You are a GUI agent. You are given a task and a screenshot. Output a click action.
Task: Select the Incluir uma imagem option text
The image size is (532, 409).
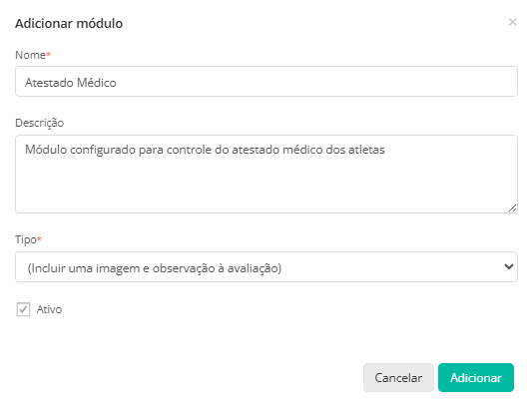[155, 268]
